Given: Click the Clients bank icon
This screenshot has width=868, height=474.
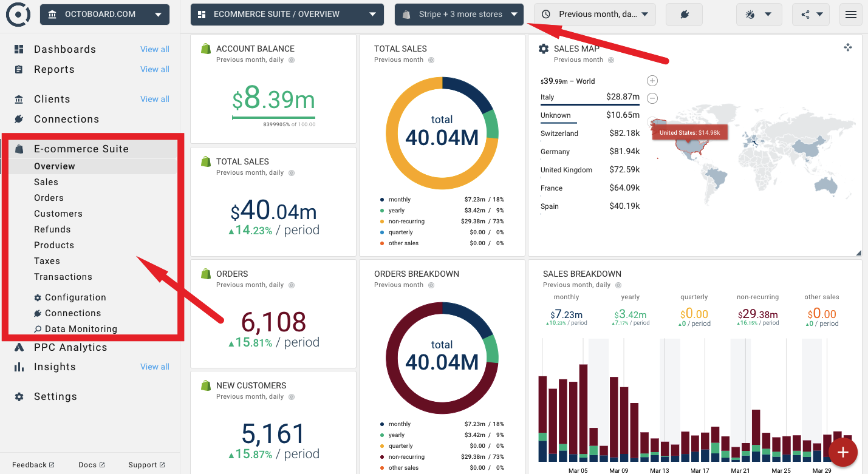Looking at the screenshot, I should coord(19,99).
